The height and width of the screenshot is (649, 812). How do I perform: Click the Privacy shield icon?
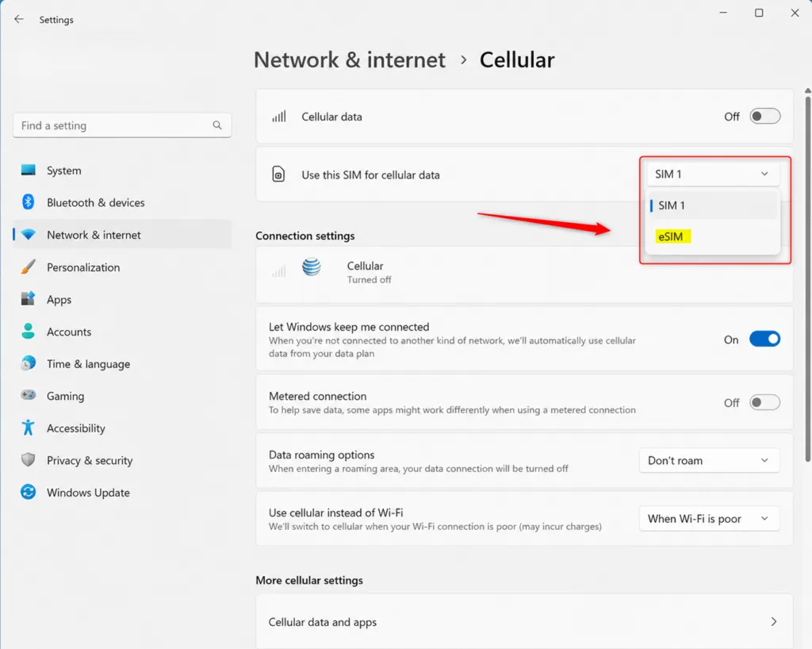pyautogui.click(x=28, y=460)
